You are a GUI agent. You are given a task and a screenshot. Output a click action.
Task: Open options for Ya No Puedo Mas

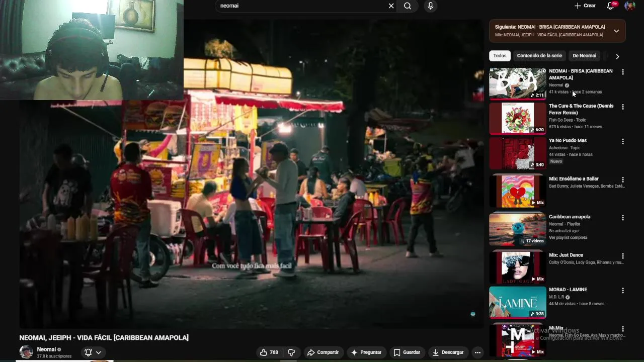coord(623,141)
